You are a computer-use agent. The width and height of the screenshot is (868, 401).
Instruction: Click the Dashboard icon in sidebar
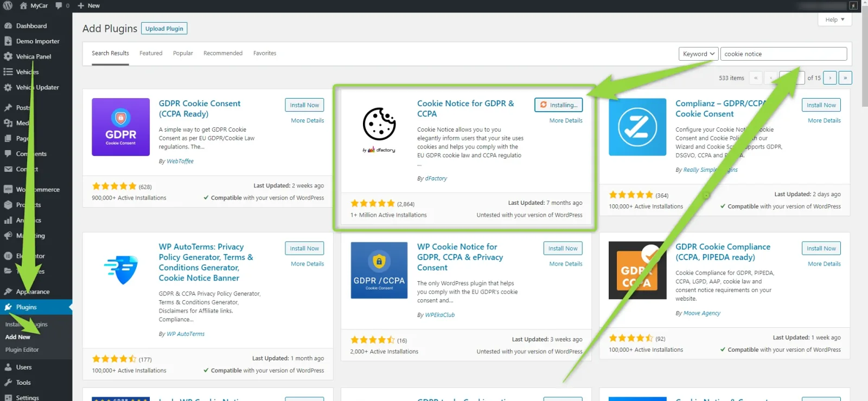click(x=8, y=26)
